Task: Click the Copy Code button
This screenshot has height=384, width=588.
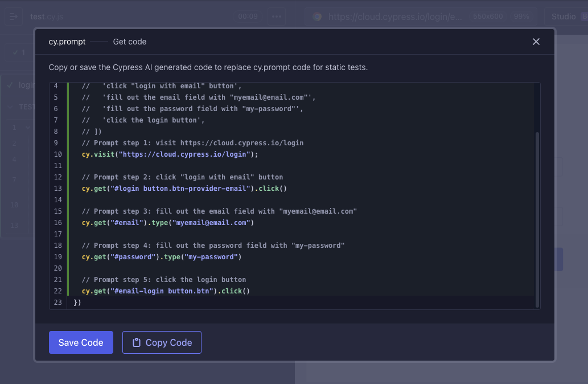Action: click(162, 342)
